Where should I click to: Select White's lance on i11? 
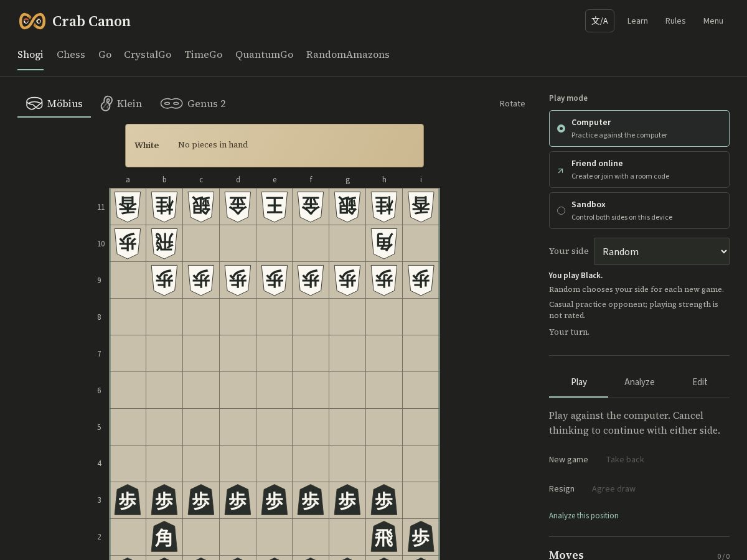[421, 207]
